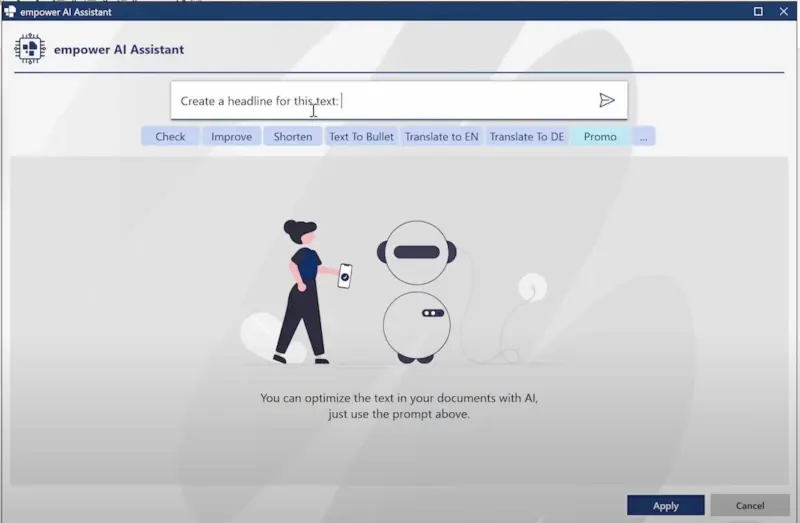Expand more prompts with the ellipsis button
This screenshot has height=523, width=800.
(644, 136)
